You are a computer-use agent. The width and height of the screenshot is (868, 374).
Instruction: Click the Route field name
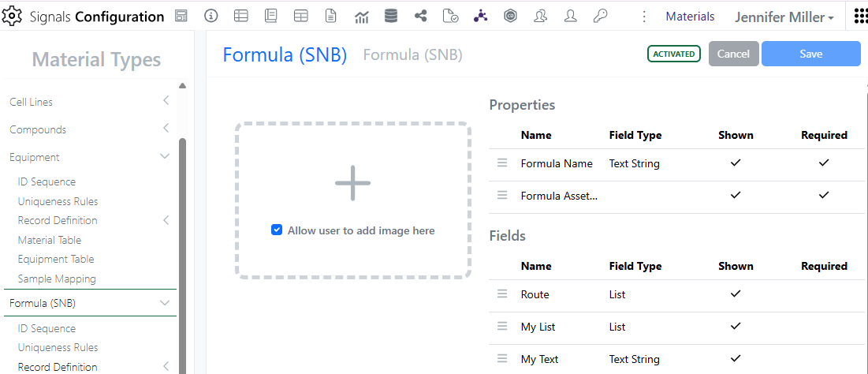(x=535, y=294)
